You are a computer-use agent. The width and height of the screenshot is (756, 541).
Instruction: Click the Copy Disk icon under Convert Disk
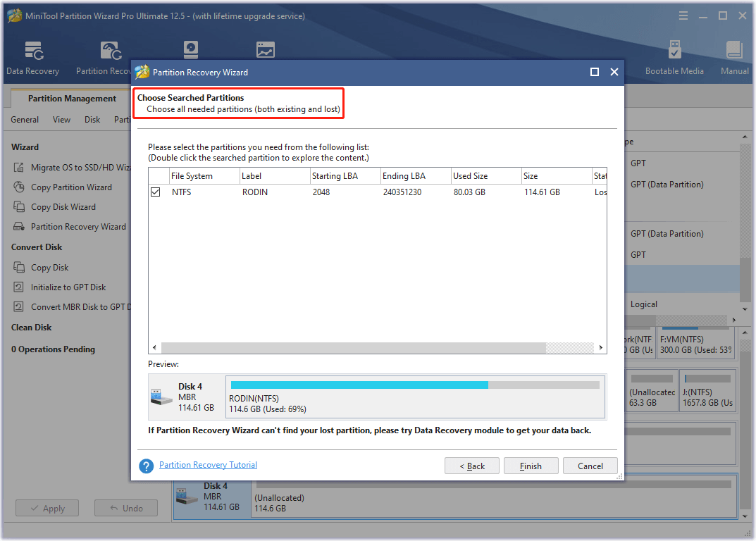click(x=19, y=267)
